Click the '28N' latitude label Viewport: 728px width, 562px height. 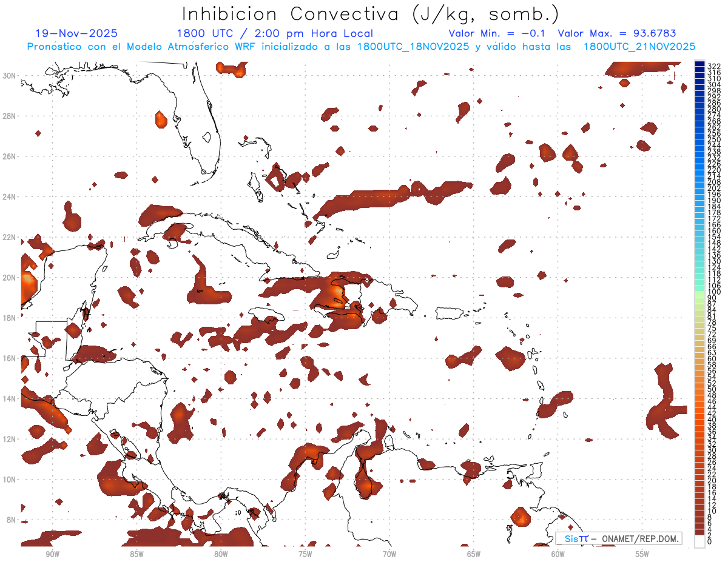point(10,116)
